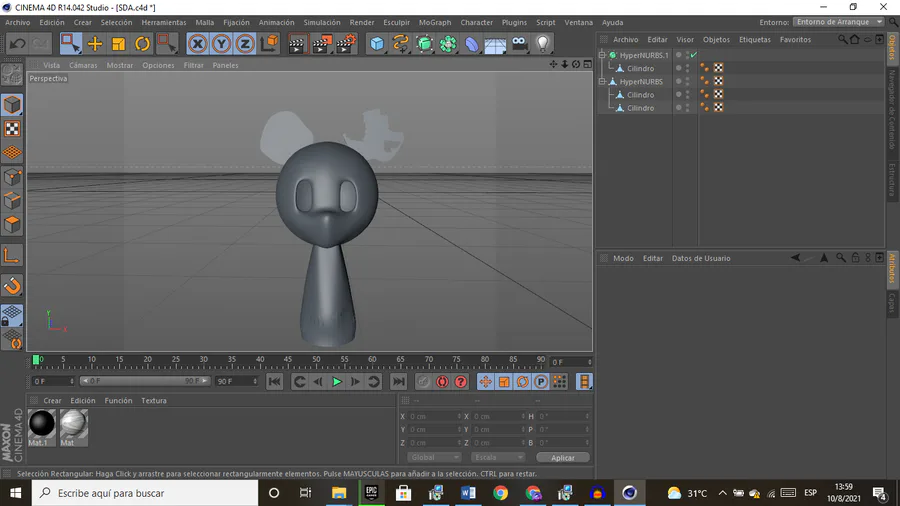Select the black Mat.1 material swatch
Viewport: 900px width, 506px height.
click(42, 425)
